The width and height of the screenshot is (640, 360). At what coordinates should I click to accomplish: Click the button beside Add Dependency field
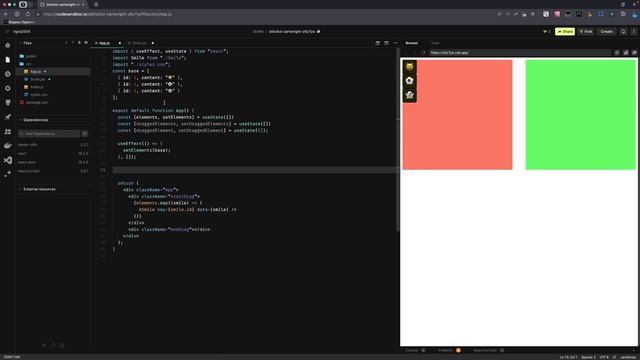pyautogui.click(x=84, y=133)
